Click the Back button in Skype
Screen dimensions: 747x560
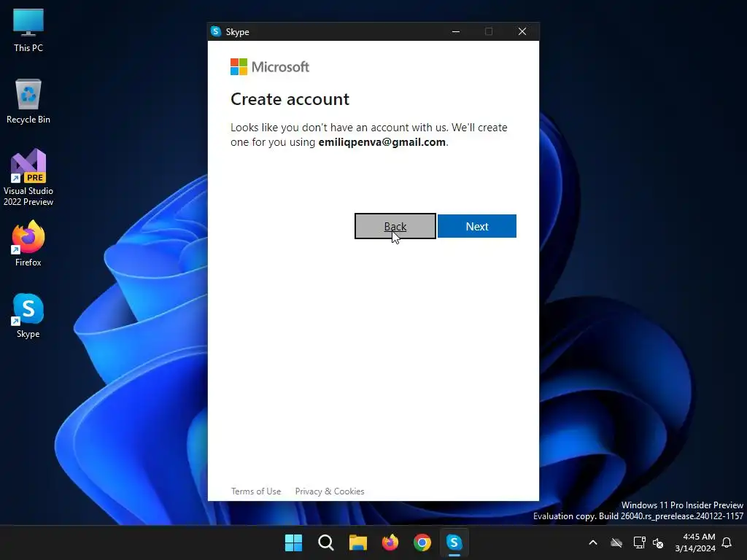395,226
